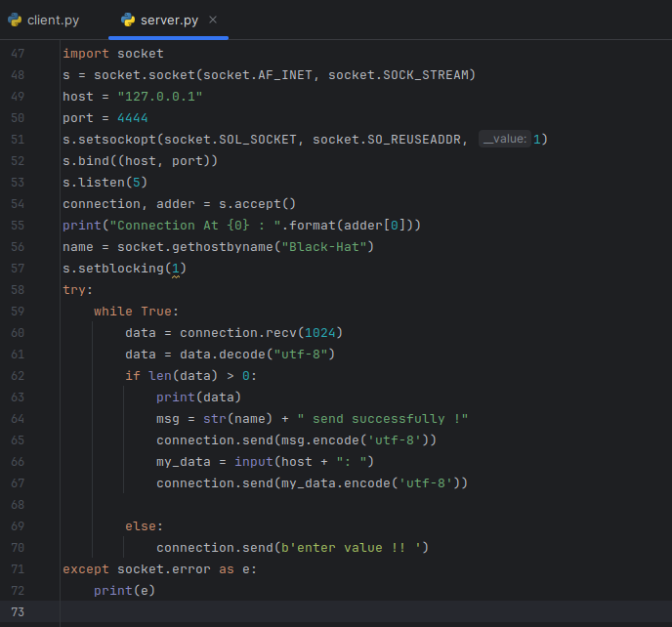Place cursor on empty line 73

[364, 611]
